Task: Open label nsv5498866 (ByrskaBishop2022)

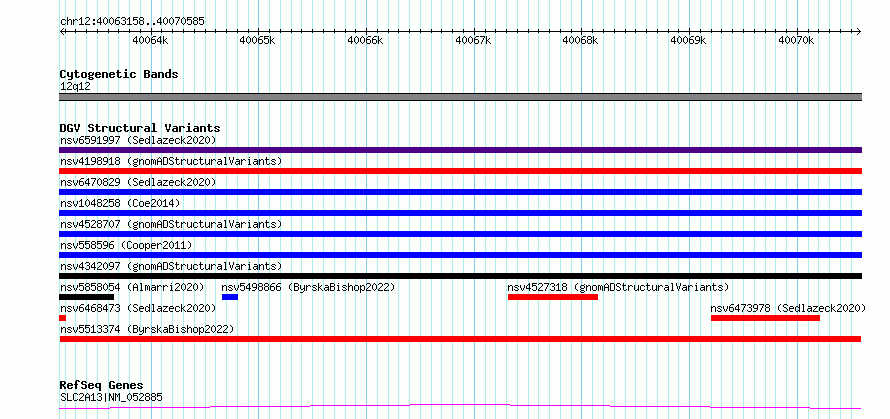Action: tap(308, 287)
